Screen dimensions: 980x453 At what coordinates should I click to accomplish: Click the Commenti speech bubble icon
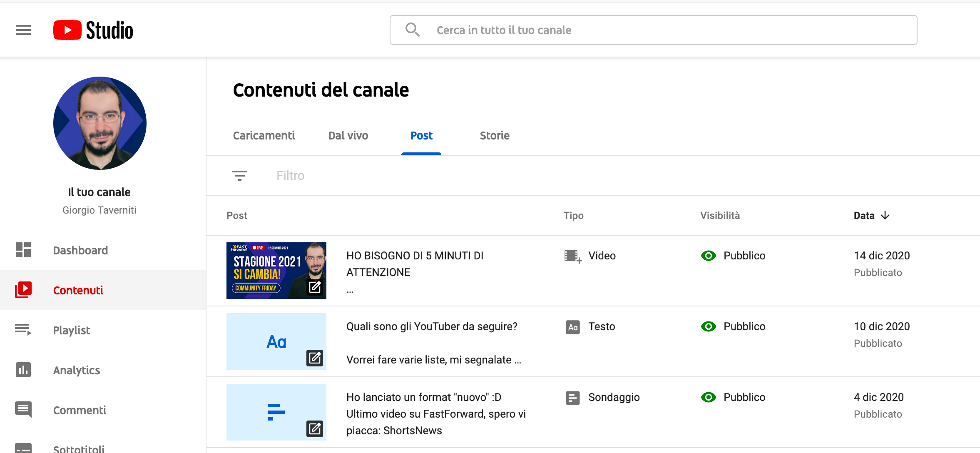[x=23, y=409]
